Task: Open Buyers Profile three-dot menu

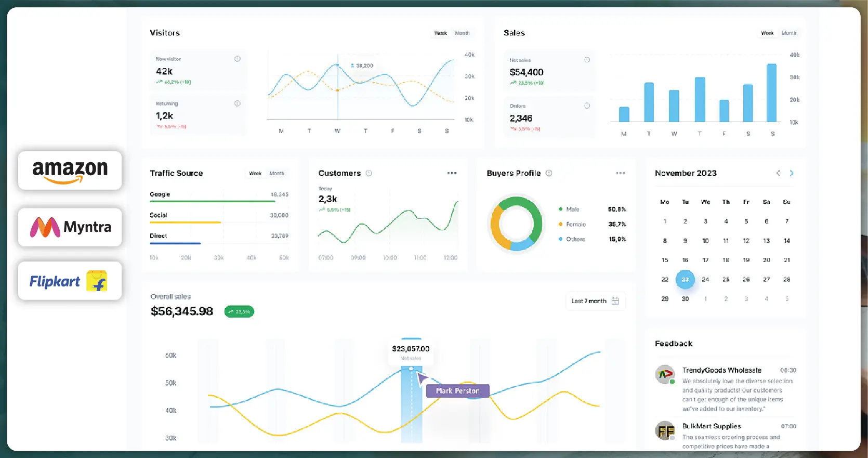Action: click(620, 173)
